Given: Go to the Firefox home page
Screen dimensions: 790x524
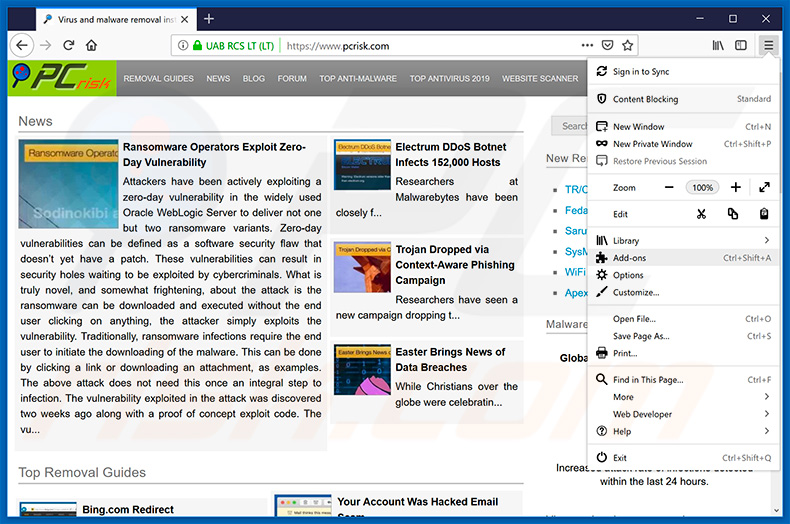Looking at the screenshot, I should tap(91, 45).
